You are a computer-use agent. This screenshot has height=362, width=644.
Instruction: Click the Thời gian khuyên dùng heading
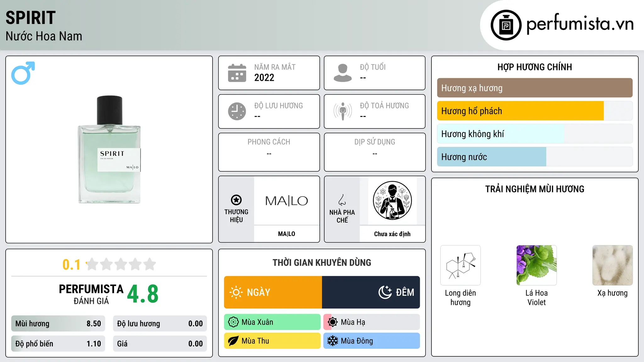click(322, 262)
